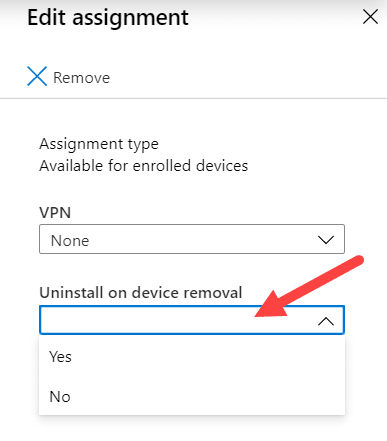387x441 pixels.
Task: Click divider line below Remove command
Action: click(193, 98)
